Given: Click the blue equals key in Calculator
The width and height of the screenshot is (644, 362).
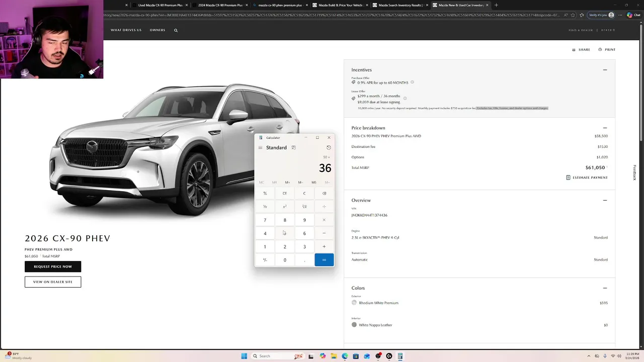Looking at the screenshot, I should (324, 260).
